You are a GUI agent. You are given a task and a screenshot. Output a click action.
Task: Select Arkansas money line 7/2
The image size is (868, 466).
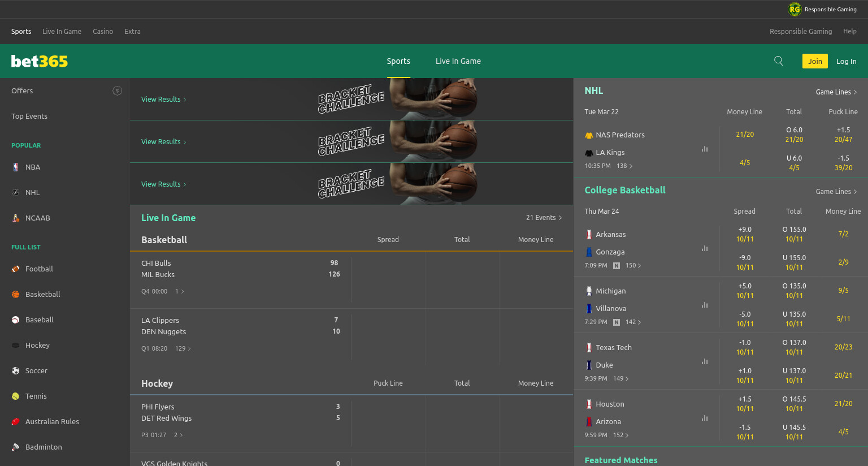pyautogui.click(x=843, y=234)
